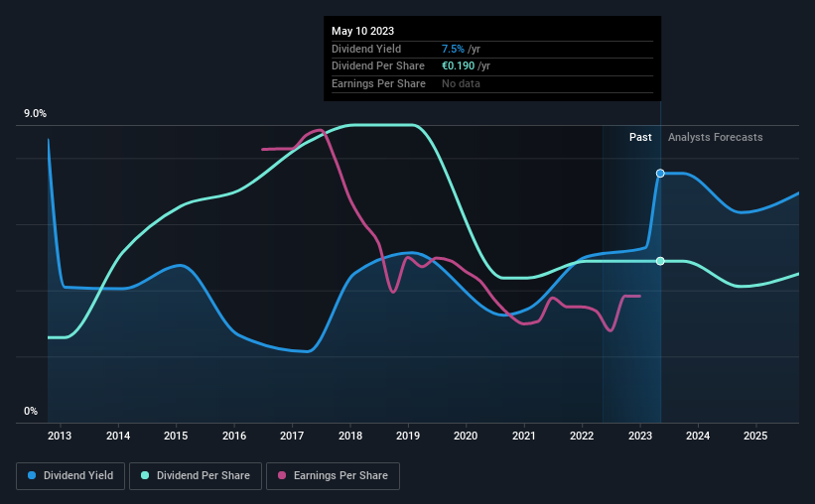Click the 2022 x-axis label
Screen dimensions: 815x504
(582, 436)
